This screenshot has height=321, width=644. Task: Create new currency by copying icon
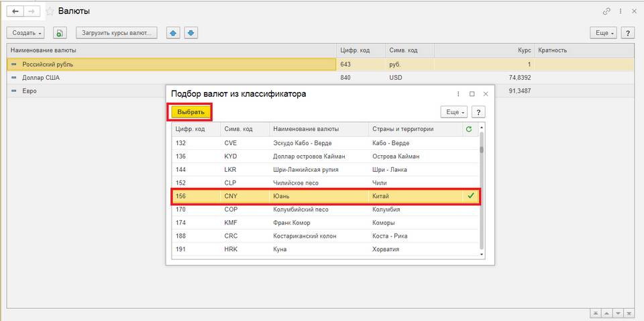pos(60,33)
